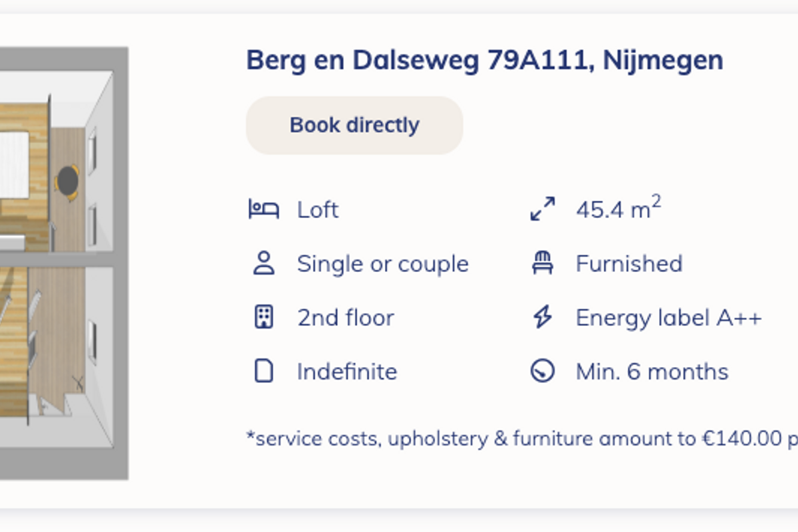Click the 45.4 m² surface area label
Viewport: 798px width, 532px height.
(618, 209)
